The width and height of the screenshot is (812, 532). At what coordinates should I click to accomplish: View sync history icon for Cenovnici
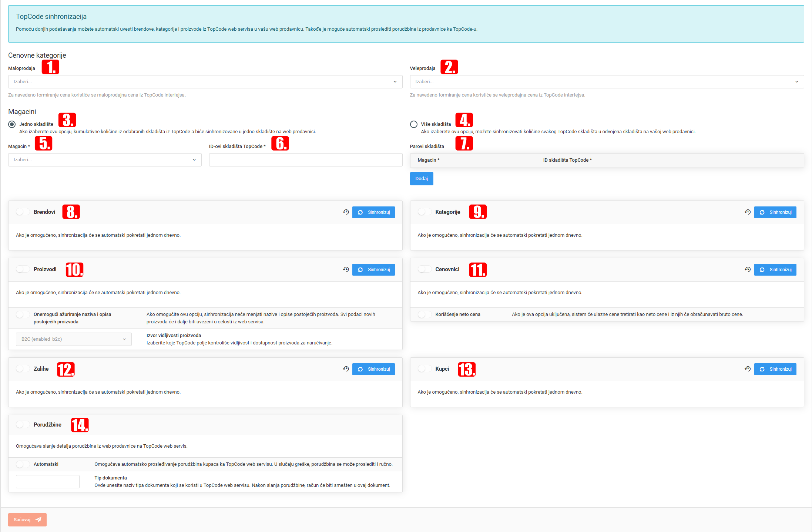point(748,269)
